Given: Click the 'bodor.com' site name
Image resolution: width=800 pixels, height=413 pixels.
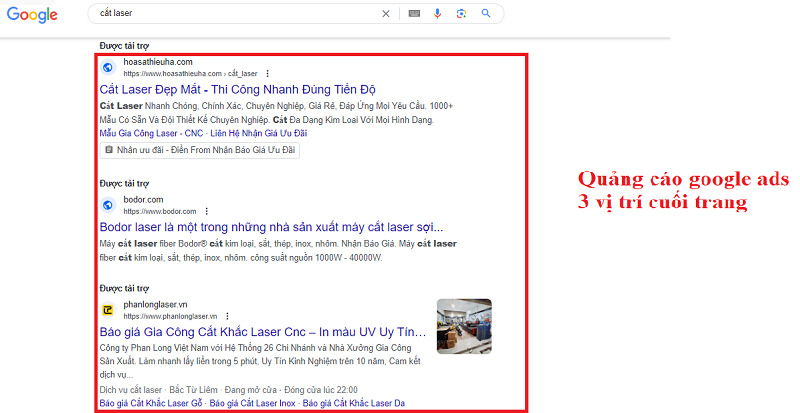Looking at the screenshot, I should pyautogui.click(x=143, y=200).
